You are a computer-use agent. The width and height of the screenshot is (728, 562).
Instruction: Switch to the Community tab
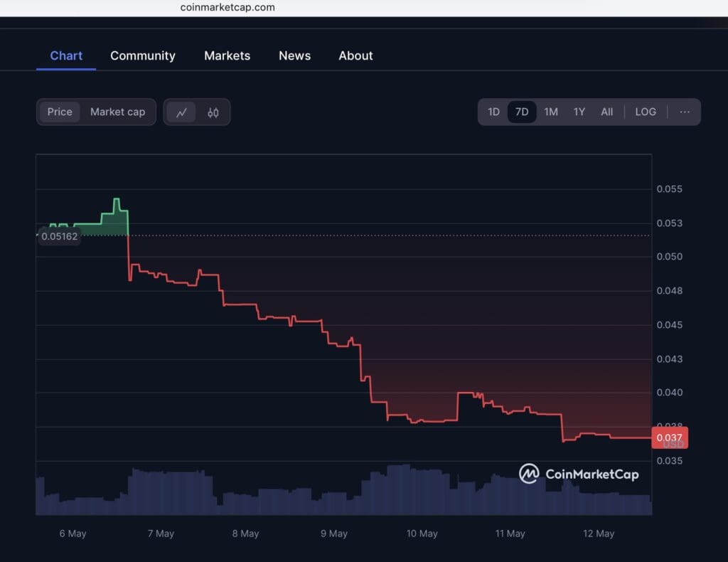142,55
